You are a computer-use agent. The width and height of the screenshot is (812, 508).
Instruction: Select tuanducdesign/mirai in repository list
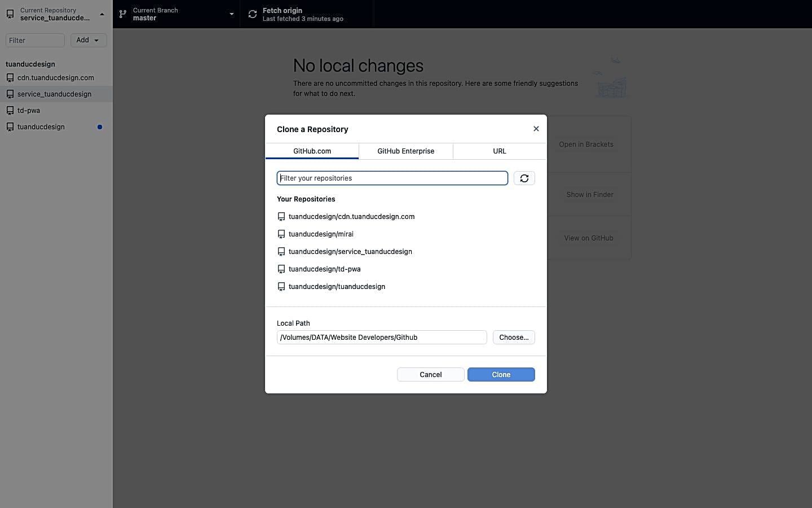click(406, 234)
